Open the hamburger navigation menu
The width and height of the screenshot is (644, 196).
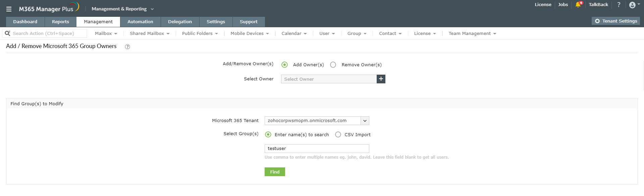coord(9,9)
